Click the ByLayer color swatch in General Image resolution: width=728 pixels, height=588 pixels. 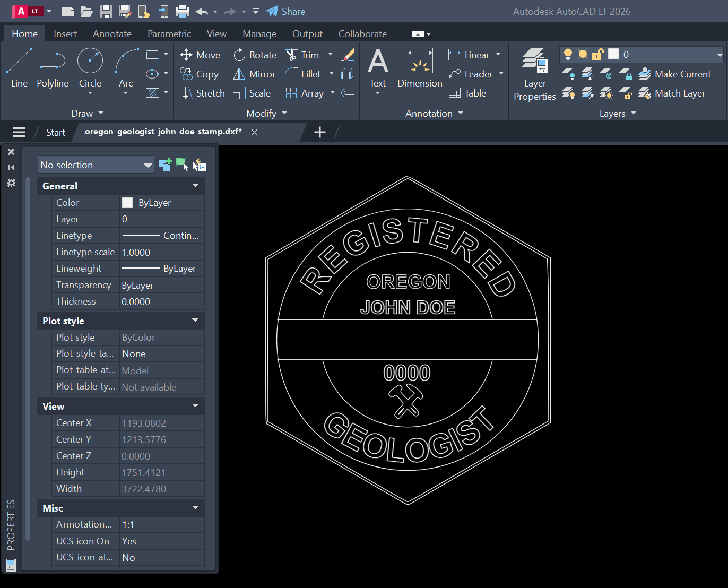128,203
